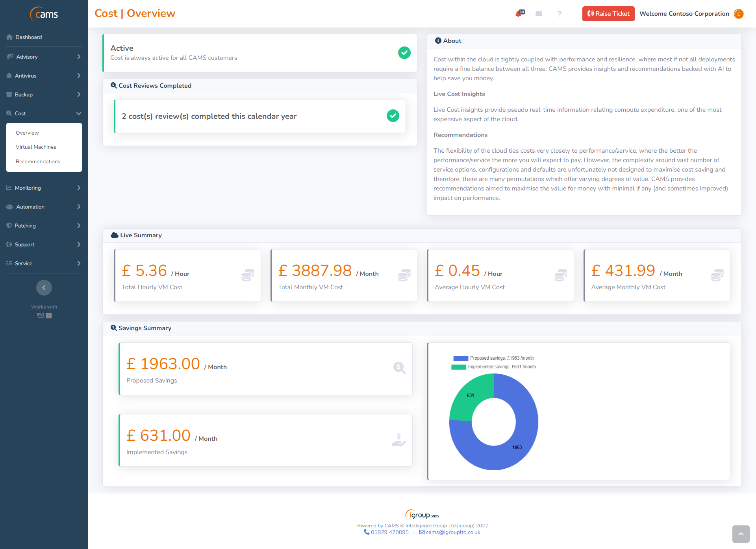Click the messages envelope icon

click(539, 14)
